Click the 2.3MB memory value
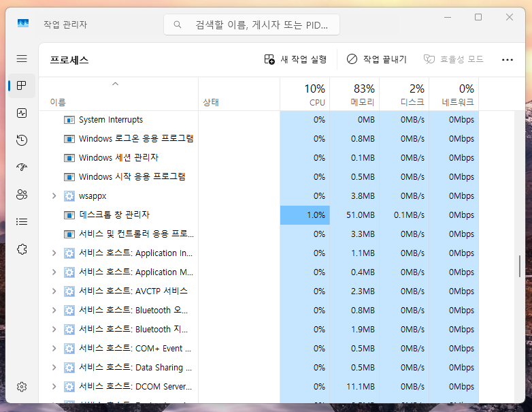 (363, 291)
